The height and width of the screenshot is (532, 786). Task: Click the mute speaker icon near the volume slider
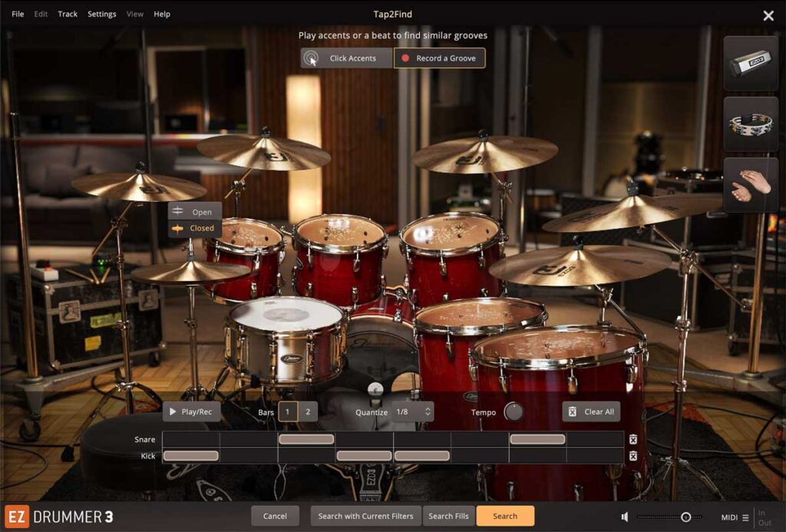tap(624, 516)
